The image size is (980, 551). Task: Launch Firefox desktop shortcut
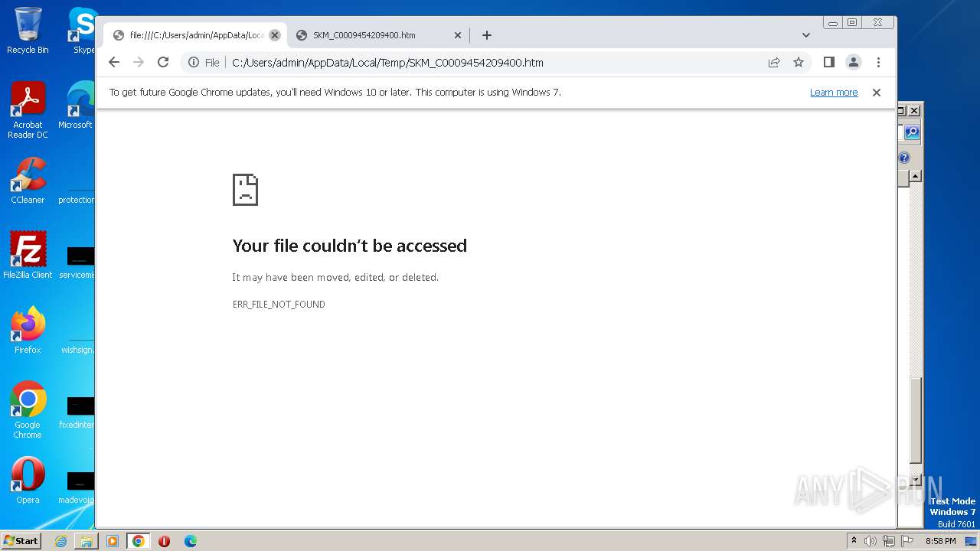pyautogui.click(x=28, y=331)
